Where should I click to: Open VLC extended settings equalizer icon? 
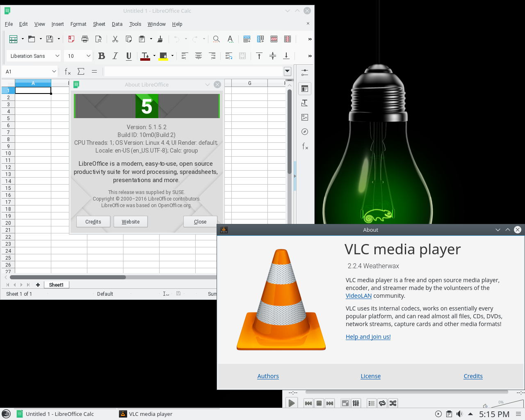(356, 403)
